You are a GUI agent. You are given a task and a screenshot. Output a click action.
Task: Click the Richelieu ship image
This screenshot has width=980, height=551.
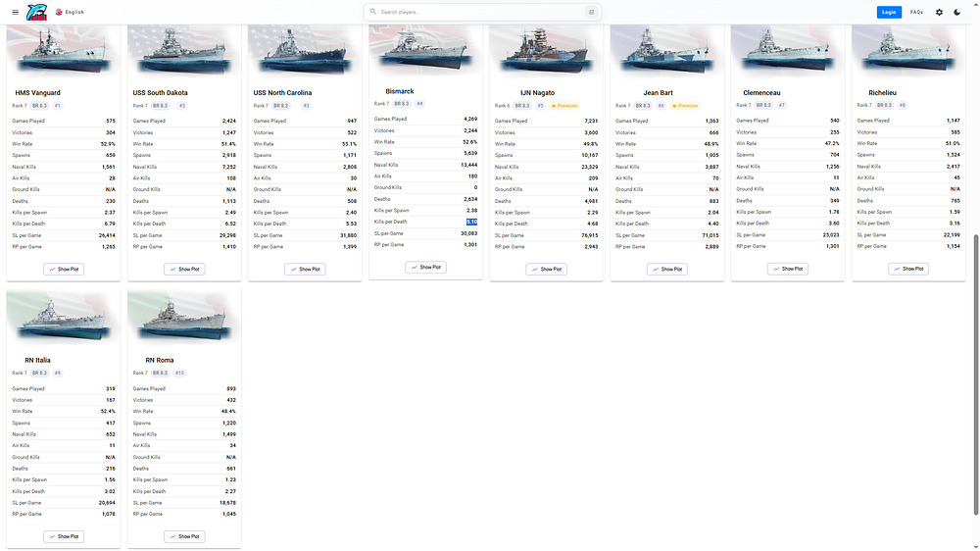point(908,51)
